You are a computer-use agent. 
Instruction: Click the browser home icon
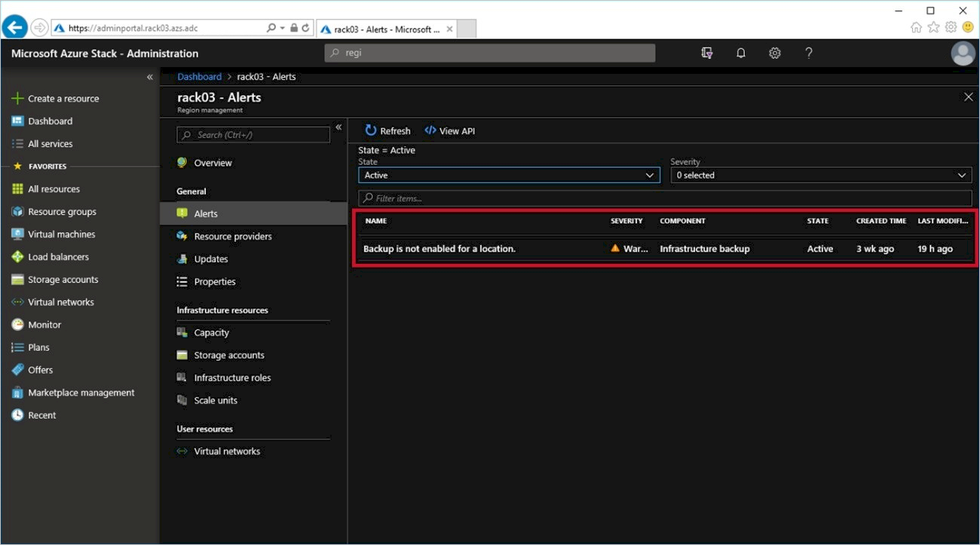pyautogui.click(x=916, y=28)
